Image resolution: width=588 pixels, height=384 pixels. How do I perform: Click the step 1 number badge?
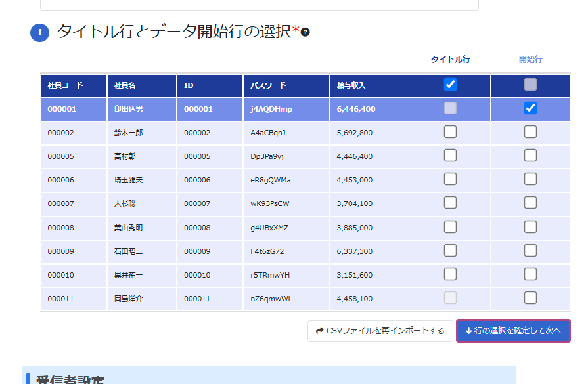[39, 32]
